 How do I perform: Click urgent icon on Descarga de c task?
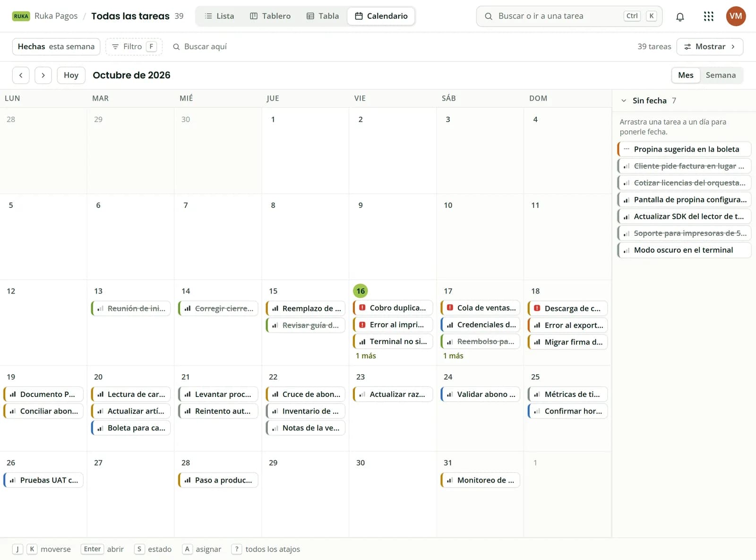click(x=537, y=308)
